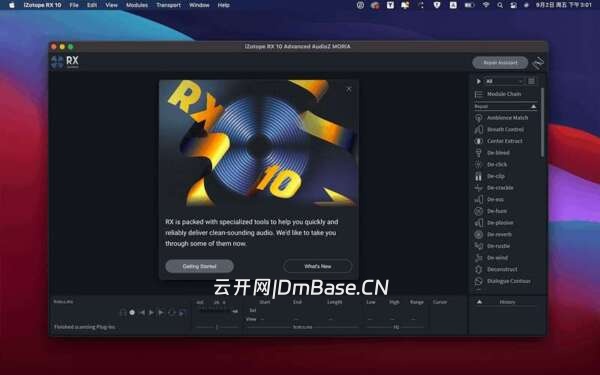Close the RX 10 welcome dialog
600x375 pixels.
[349, 89]
